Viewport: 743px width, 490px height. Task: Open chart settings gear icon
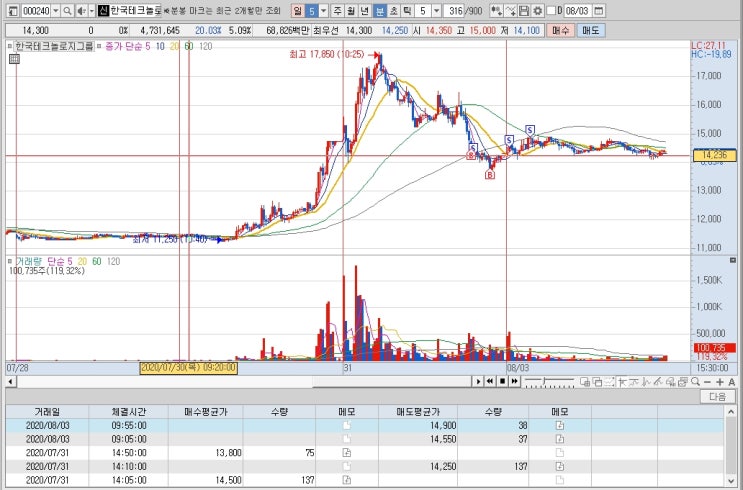pyautogui.click(x=537, y=10)
